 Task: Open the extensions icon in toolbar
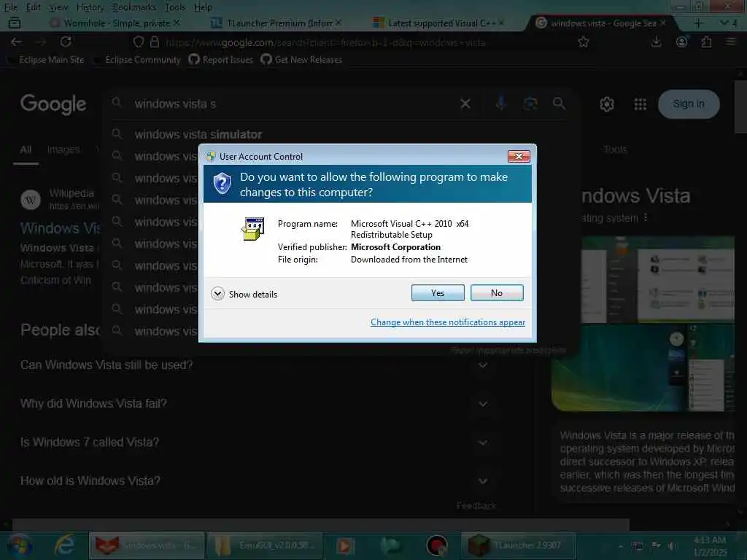click(x=706, y=42)
